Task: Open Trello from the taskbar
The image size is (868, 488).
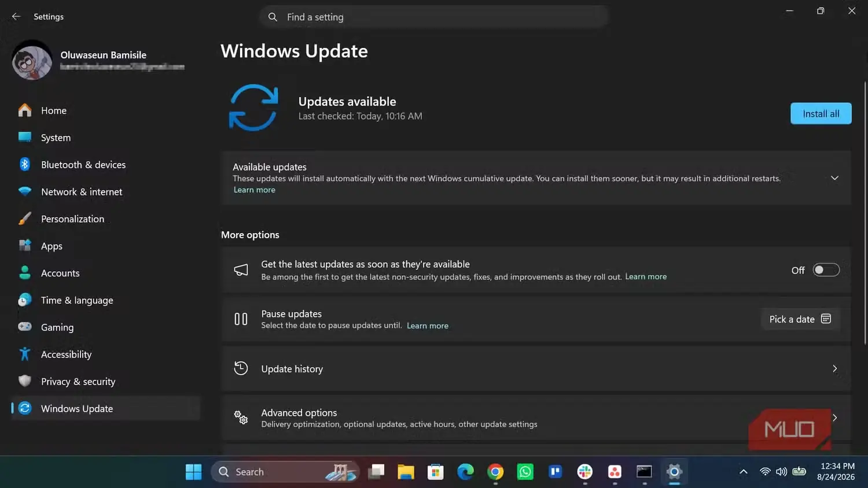Action: (x=556, y=472)
